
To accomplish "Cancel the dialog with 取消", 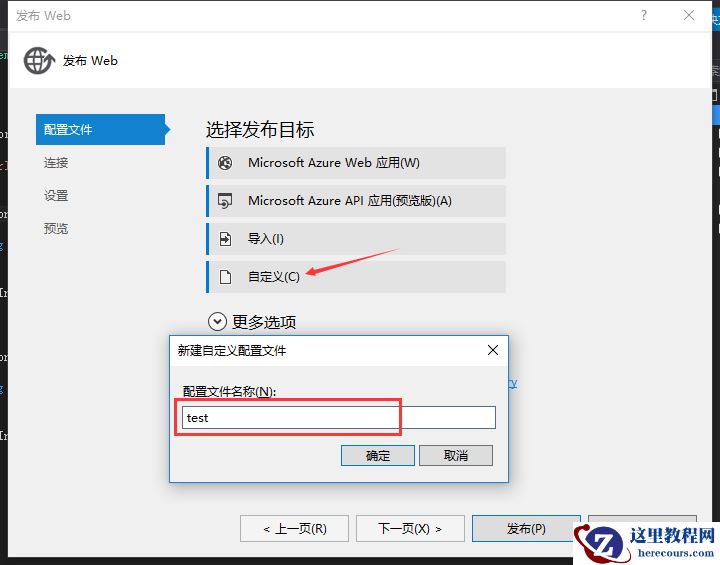I will click(x=456, y=456).
